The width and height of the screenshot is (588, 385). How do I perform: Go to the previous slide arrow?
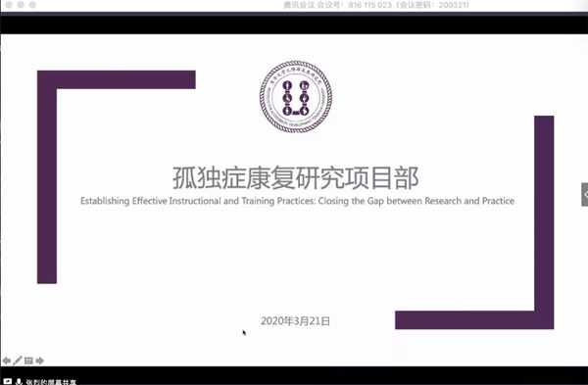pos(7,361)
